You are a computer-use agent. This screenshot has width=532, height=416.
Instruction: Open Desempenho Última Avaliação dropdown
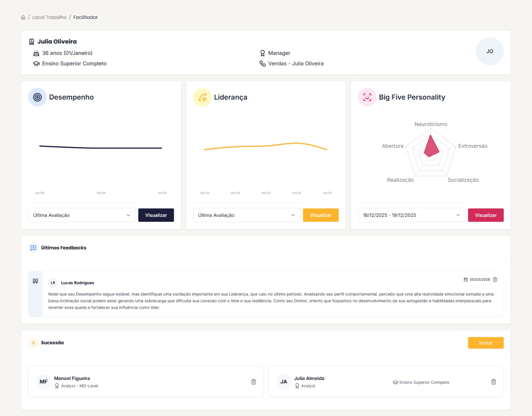pyautogui.click(x=82, y=215)
